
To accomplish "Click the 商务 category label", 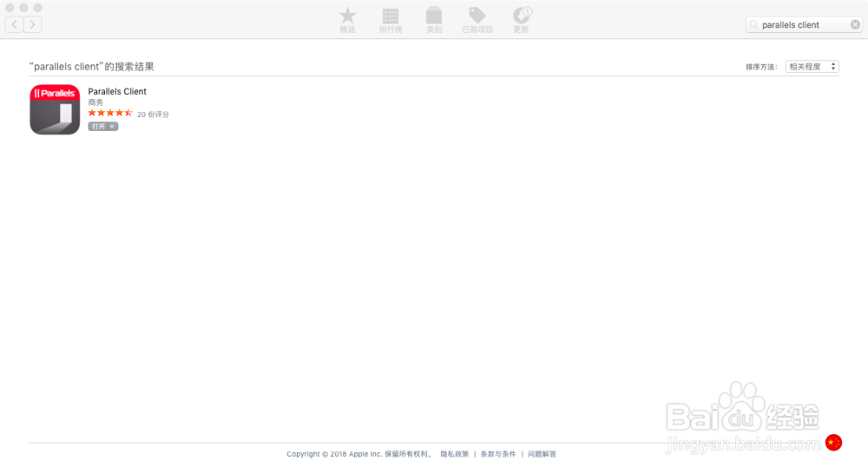I will [95, 102].
